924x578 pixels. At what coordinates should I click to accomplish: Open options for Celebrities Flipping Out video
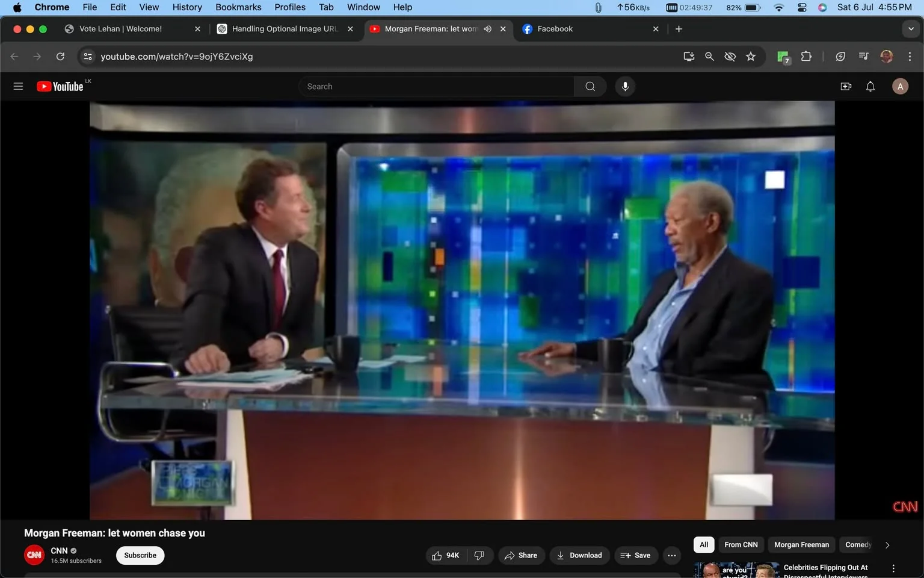(x=893, y=568)
